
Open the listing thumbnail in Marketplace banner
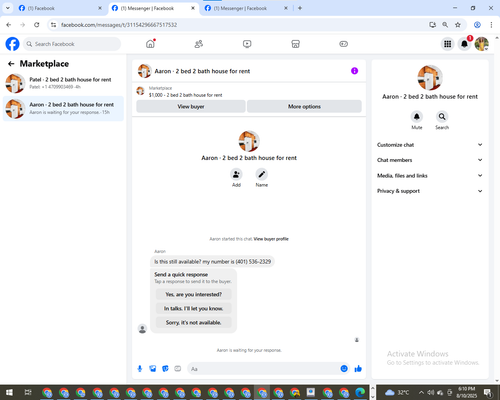(140, 91)
